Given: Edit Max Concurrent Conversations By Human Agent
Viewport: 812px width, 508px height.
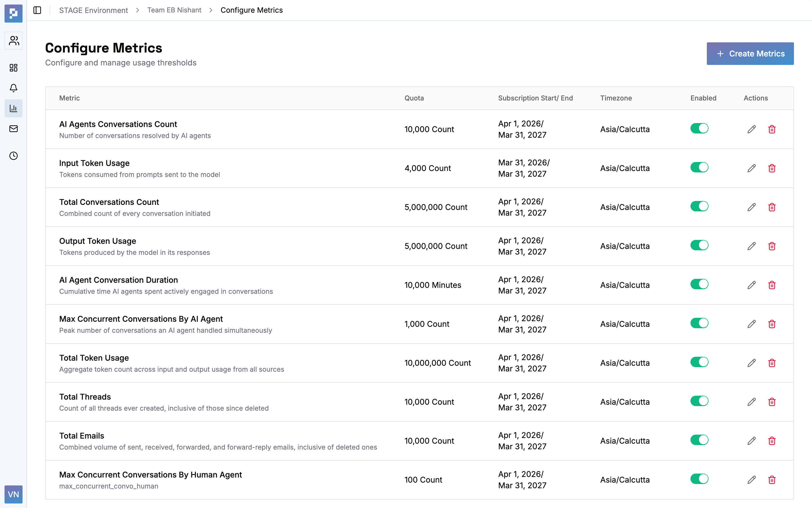Looking at the screenshot, I should click(x=752, y=480).
